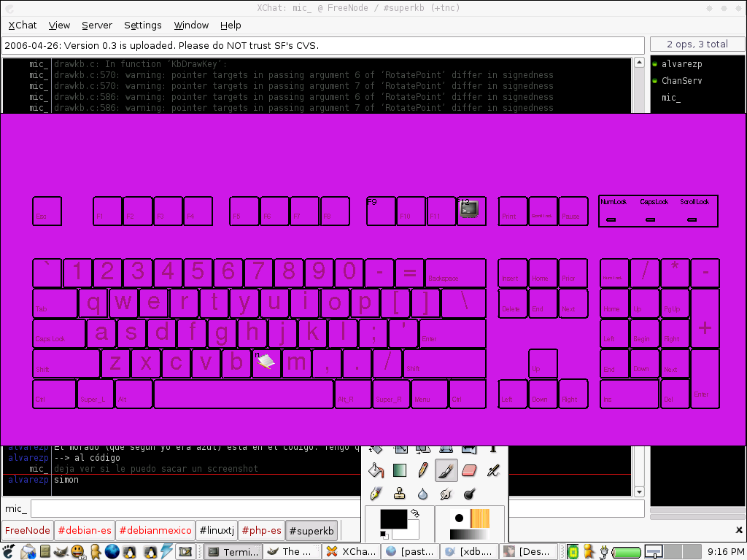Select the Pencil tool
747x560 pixels.
click(423, 471)
